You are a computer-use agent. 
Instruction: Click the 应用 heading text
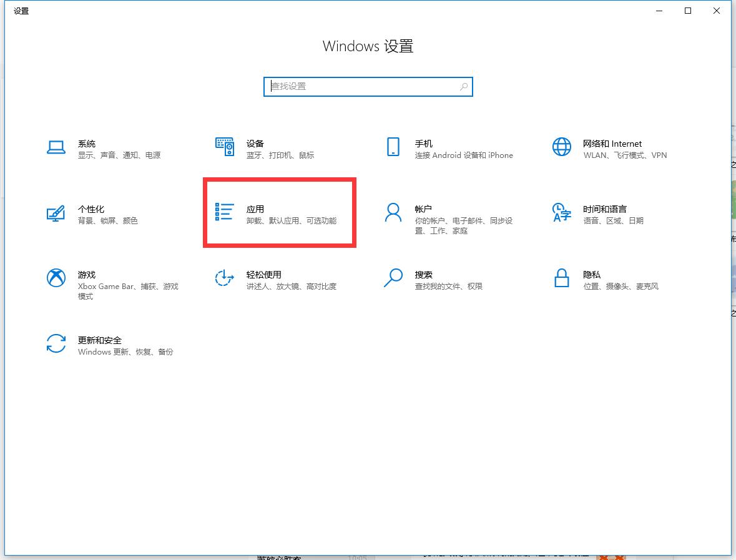click(x=255, y=209)
